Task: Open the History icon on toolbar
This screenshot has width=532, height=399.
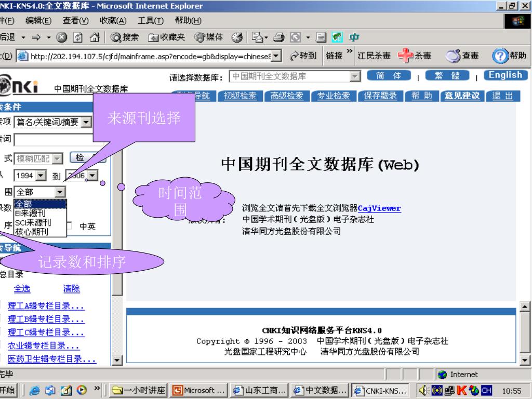Action: (237, 37)
